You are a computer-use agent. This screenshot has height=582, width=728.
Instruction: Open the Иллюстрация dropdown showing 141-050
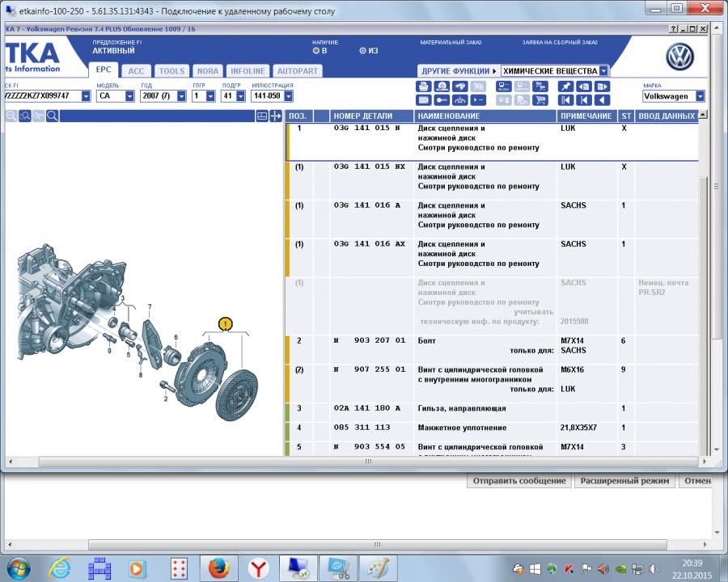(288, 96)
